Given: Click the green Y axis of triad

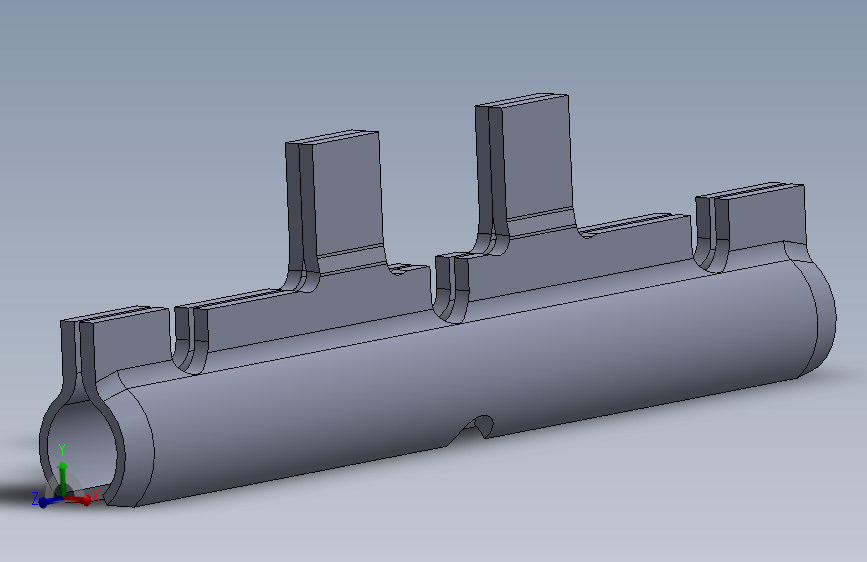Looking at the screenshot, I should coord(62,479).
